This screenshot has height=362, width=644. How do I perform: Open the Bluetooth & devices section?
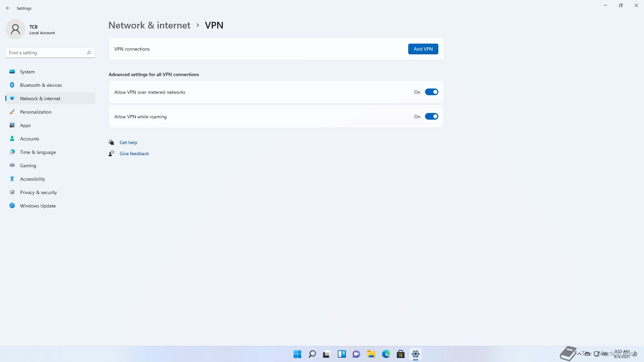coord(41,85)
